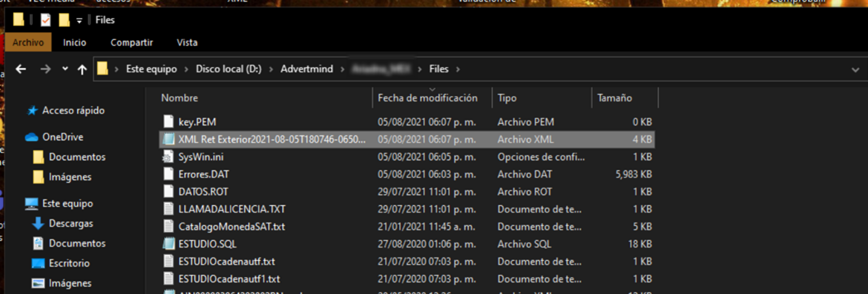Viewport: 868px width, 294px height.
Task: Click the address bar folder icon
Action: point(103,68)
